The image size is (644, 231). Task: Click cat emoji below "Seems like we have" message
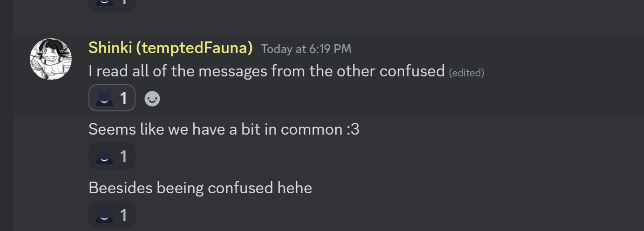[x=104, y=156]
